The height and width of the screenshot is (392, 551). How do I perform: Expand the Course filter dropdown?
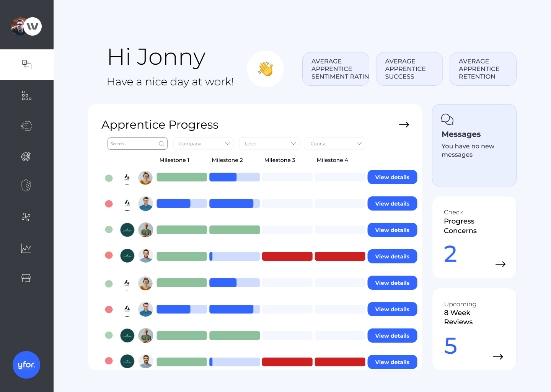coord(335,143)
